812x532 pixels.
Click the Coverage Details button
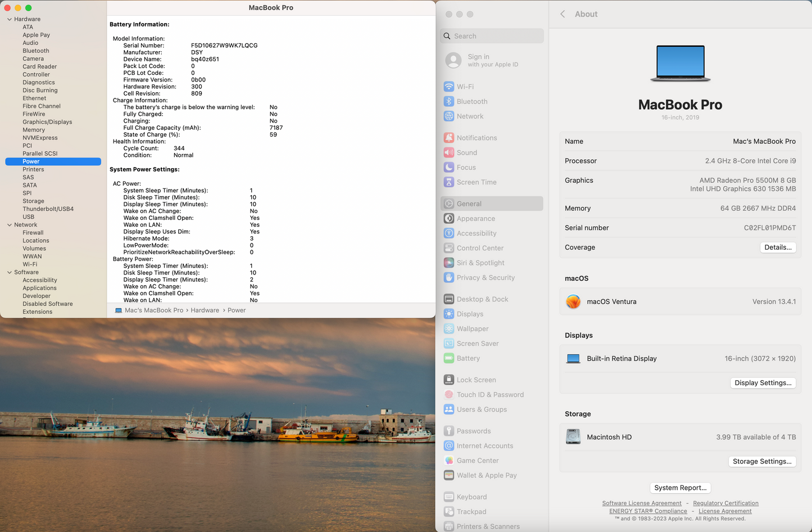778,247
